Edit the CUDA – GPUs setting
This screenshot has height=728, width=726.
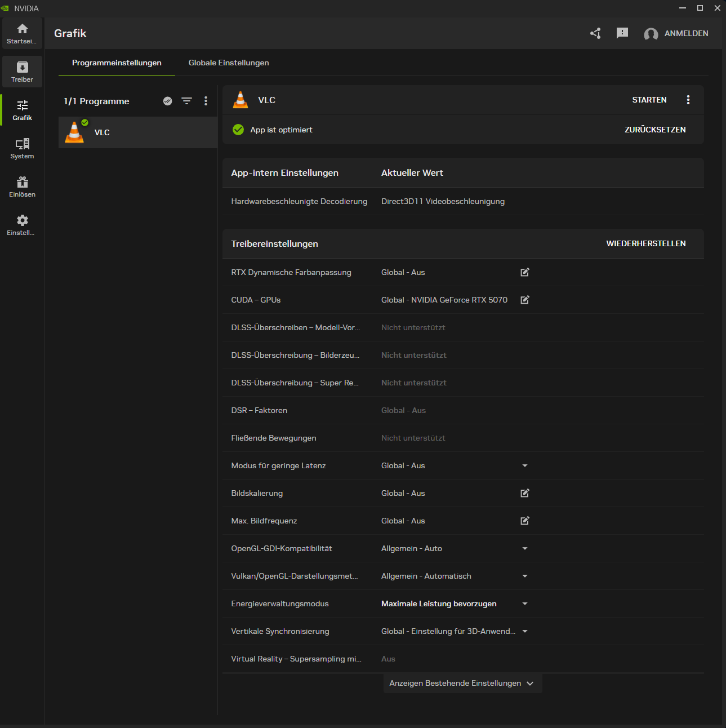click(524, 300)
